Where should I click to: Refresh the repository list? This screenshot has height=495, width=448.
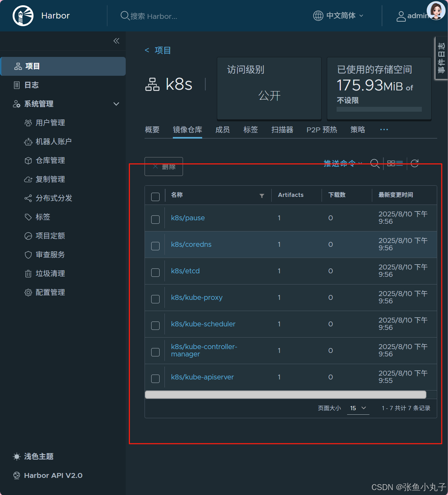click(x=415, y=163)
